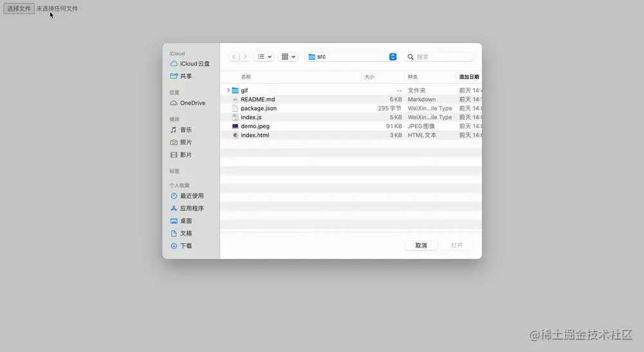This screenshot has width=644, height=352.
Task: Select the file named package.json
Action: coord(259,108)
